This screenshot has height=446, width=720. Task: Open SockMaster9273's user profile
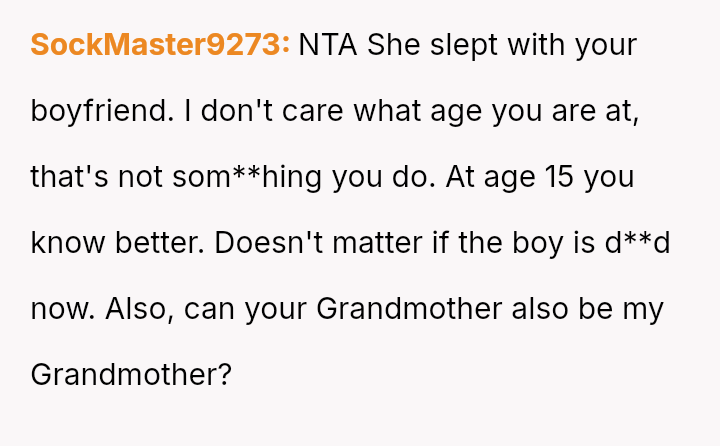pyautogui.click(x=160, y=45)
